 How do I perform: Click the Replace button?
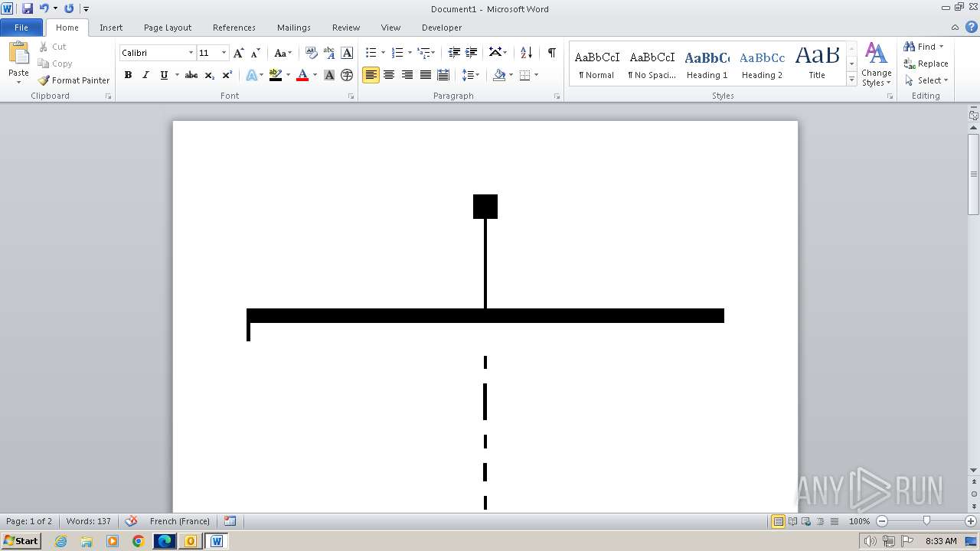926,64
